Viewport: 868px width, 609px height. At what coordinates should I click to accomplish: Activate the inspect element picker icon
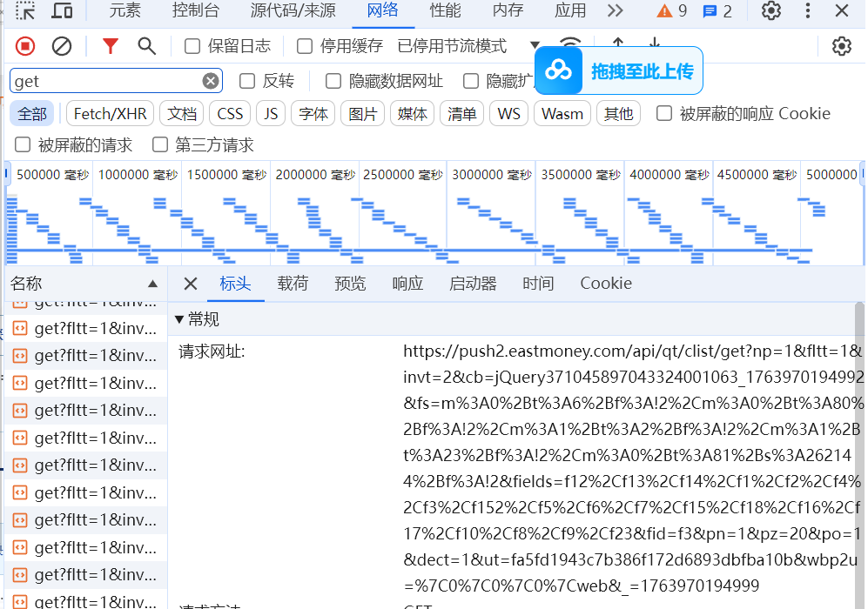pos(25,10)
